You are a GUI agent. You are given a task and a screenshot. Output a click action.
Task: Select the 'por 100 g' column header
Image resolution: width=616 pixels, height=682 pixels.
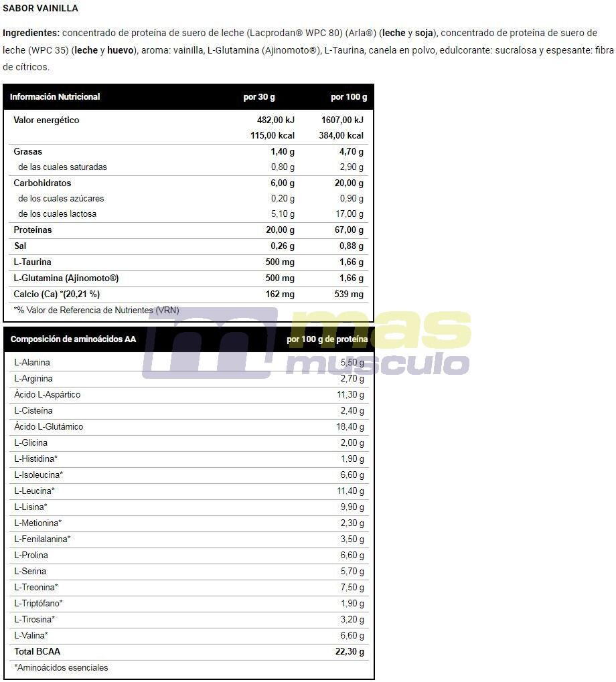[x=348, y=96]
